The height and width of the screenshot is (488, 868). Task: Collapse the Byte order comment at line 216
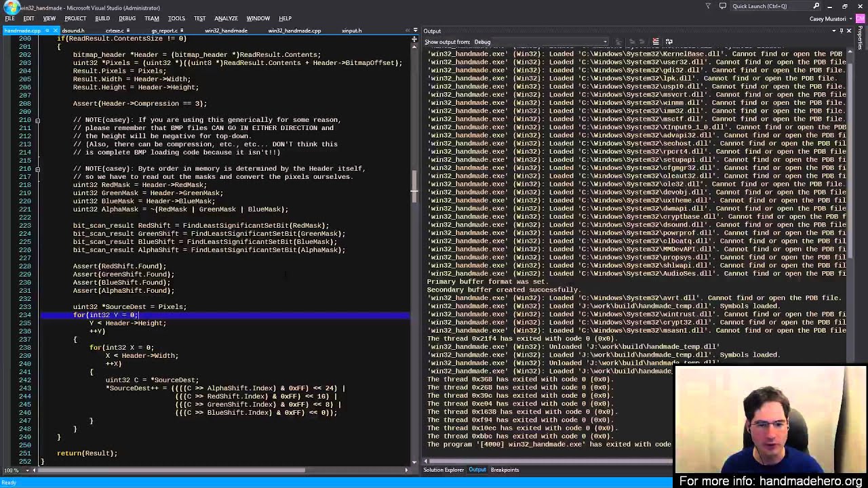tap(37, 169)
